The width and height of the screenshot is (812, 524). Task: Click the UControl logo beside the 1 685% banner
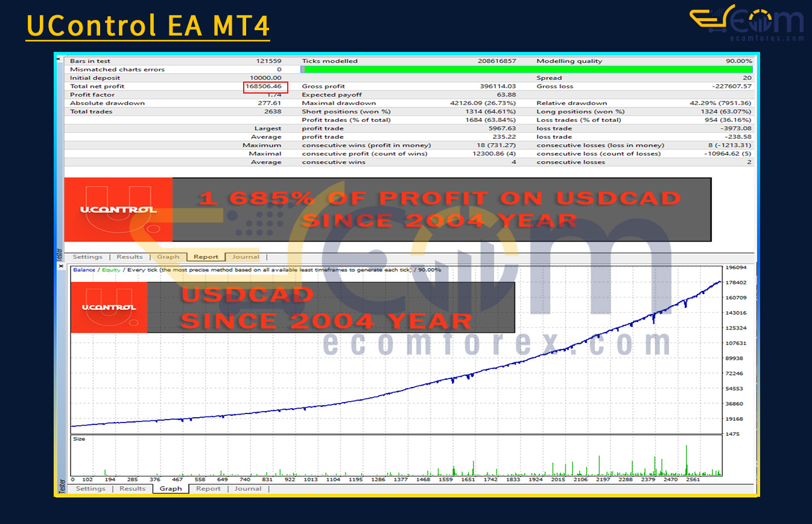pos(118,209)
